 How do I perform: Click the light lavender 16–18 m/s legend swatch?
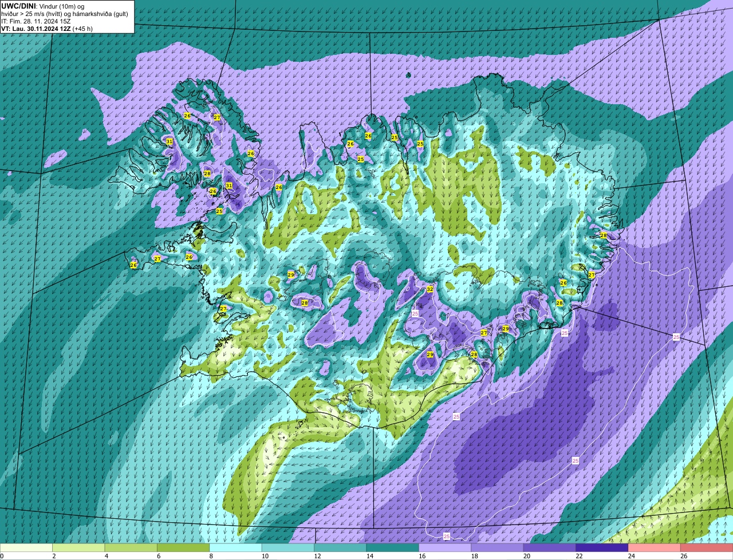point(445,547)
